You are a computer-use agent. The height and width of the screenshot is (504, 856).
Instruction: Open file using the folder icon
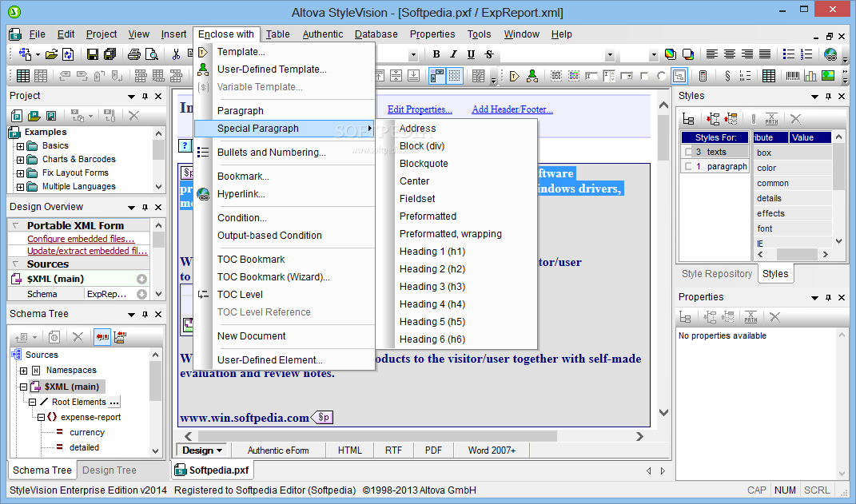point(51,54)
